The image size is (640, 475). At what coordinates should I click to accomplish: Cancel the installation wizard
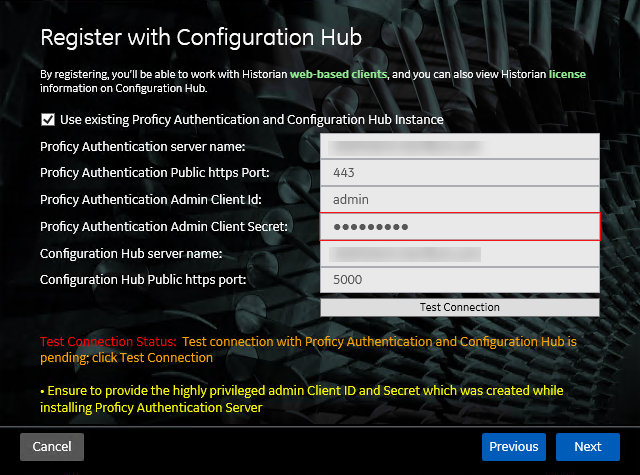point(52,447)
